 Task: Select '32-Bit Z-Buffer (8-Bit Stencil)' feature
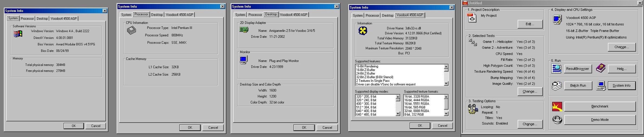(375, 77)
